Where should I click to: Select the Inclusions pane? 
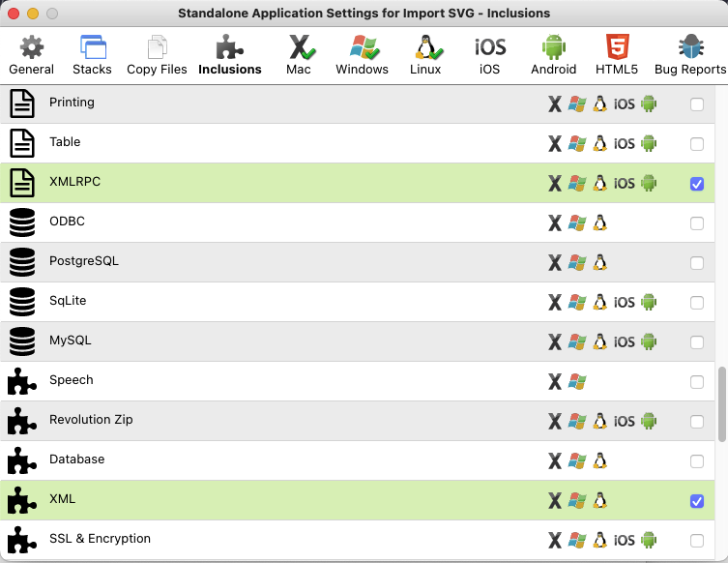[x=230, y=55]
